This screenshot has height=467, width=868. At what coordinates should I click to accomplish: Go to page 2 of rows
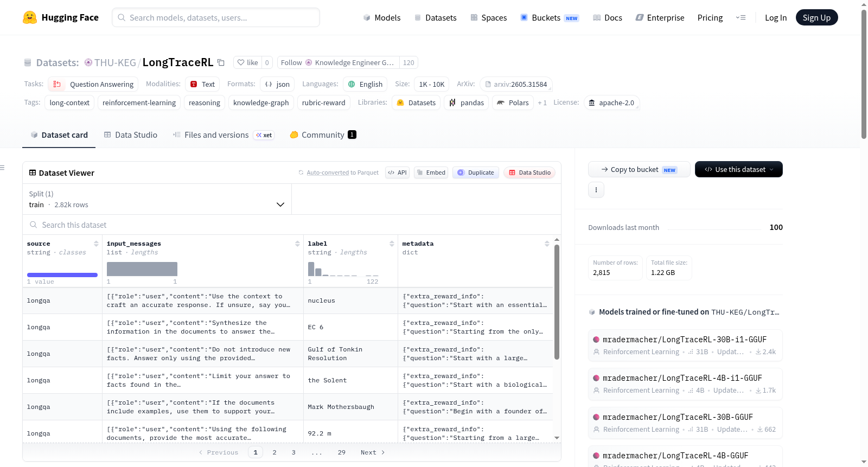[275, 452]
